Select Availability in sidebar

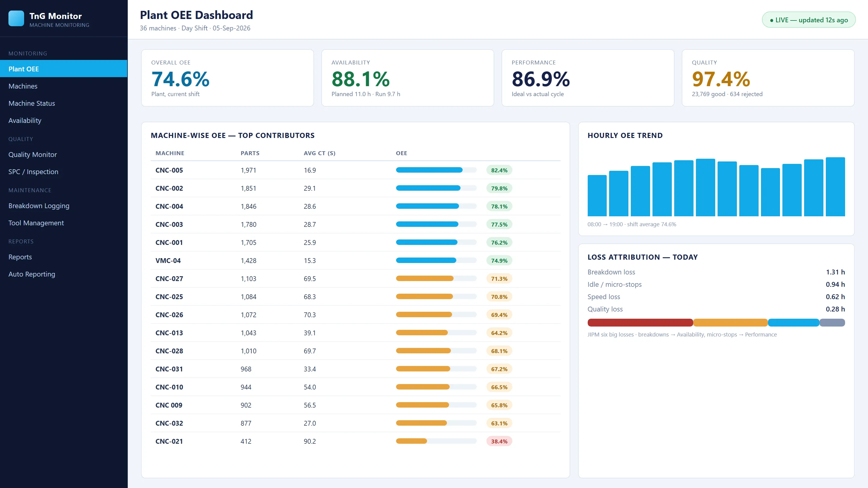pyautogui.click(x=64, y=120)
